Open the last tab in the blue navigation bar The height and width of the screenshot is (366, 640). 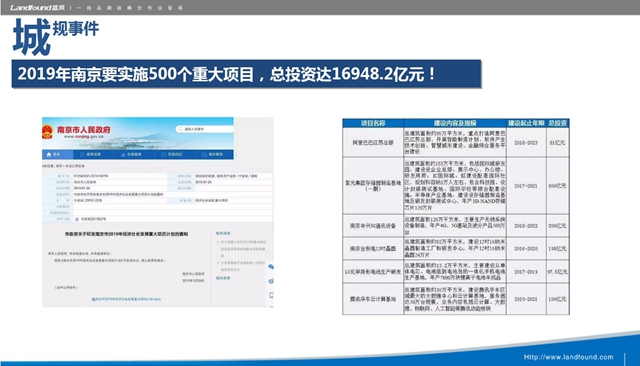tap(213, 155)
